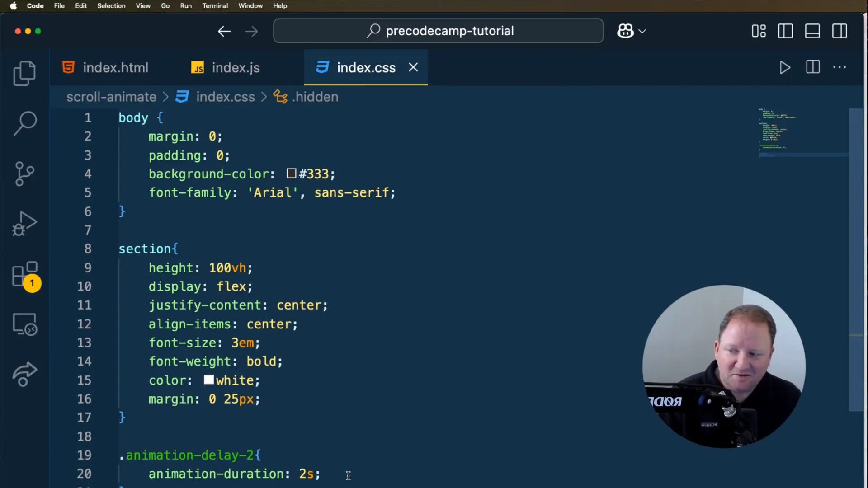Screen dimensions: 868x488
Task: Go back with the left arrow button
Action: coord(224,31)
